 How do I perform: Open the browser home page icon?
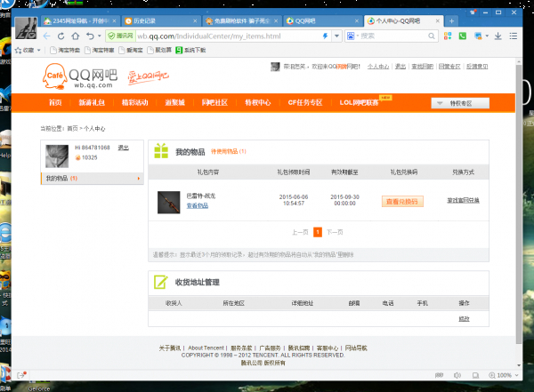[76, 36]
